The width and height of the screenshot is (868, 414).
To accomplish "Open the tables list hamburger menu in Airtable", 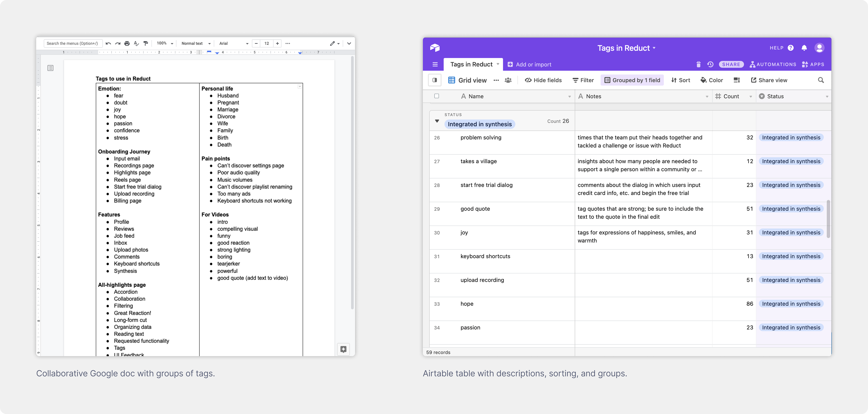I will (x=435, y=64).
